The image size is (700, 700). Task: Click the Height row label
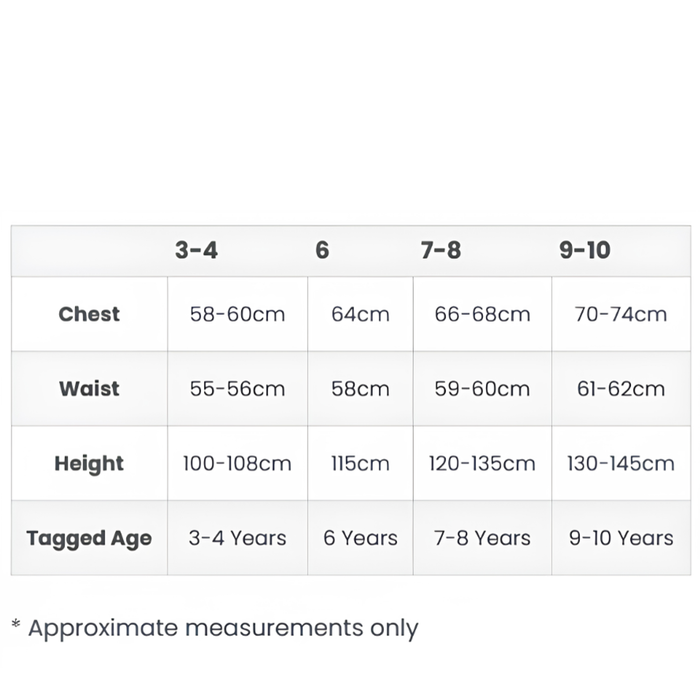[x=89, y=464]
